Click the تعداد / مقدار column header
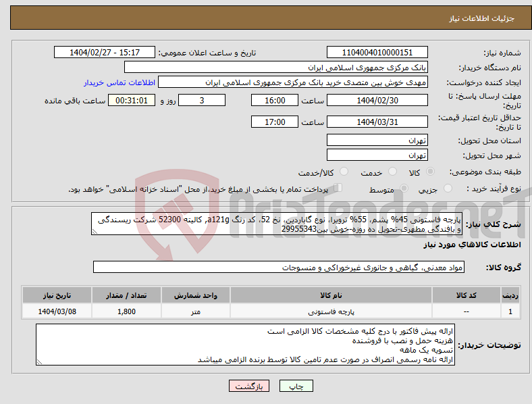 (x=126, y=295)
